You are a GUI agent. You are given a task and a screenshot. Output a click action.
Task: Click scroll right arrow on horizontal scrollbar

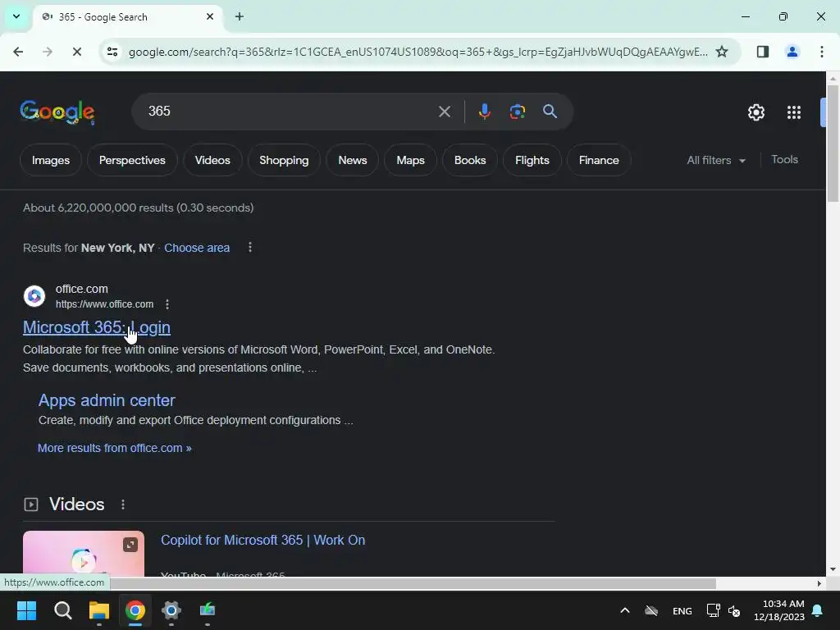click(x=819, y=583)
